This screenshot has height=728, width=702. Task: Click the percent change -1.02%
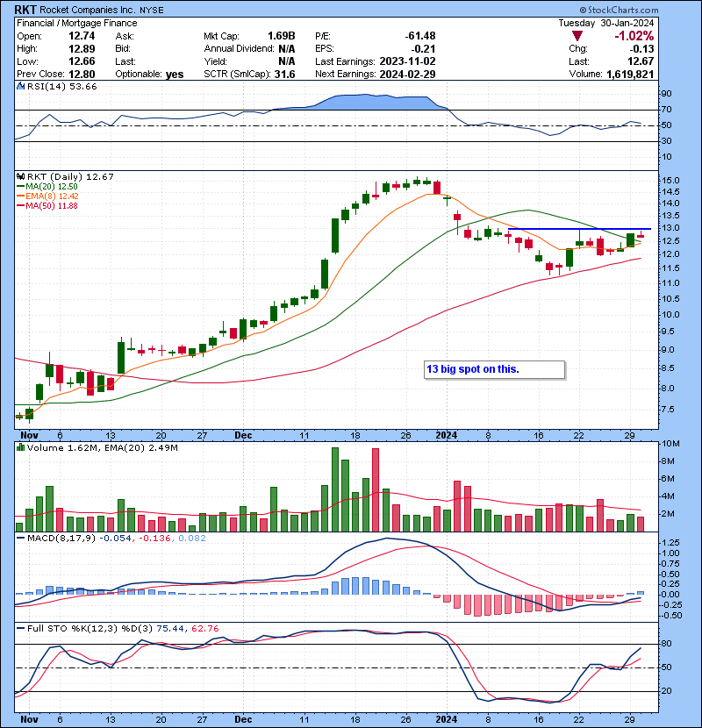[x=634, y=36]
